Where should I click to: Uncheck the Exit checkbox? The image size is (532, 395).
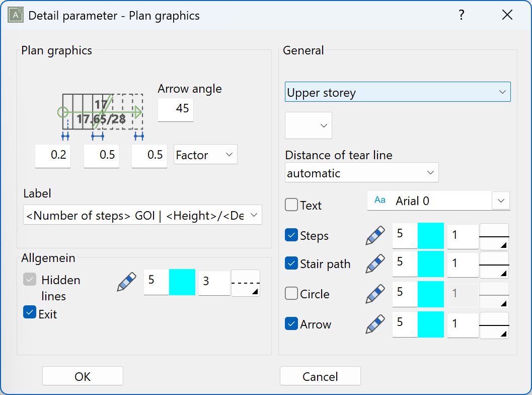[29, 312]
